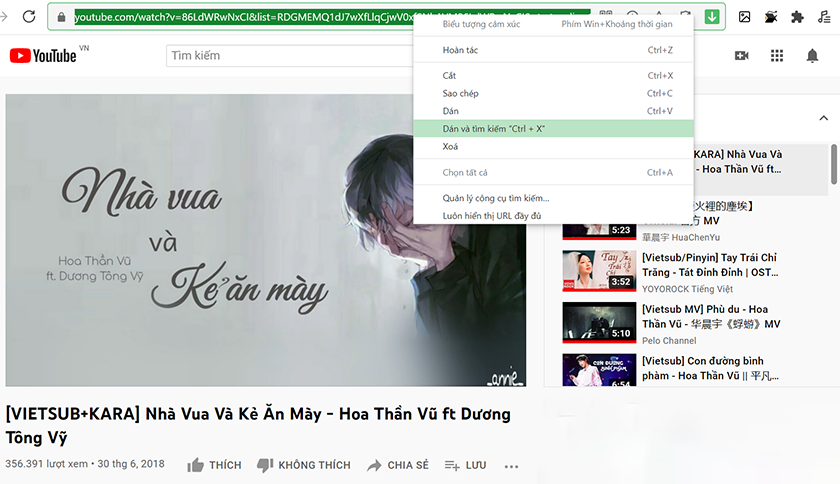Screen dimensions: 840x484
Task: Click the LƯU save button
Action: pyautogui.click(x=465, y=465)
